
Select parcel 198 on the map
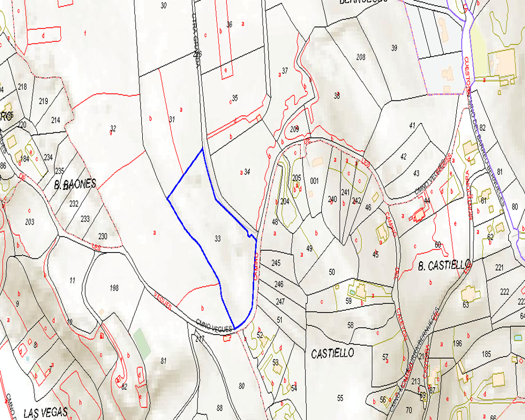(114, 288)
